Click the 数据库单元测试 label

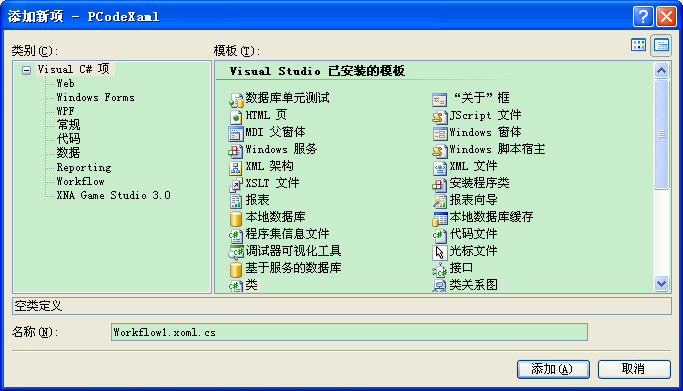click(287, 98)
